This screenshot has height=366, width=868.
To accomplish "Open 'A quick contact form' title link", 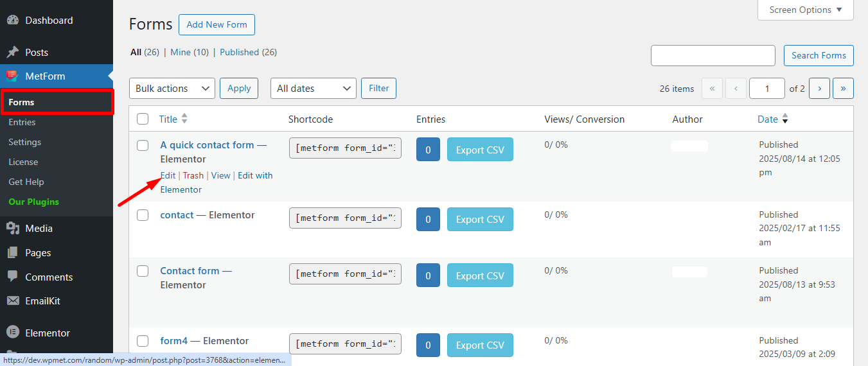I will (x=207, y=145).
